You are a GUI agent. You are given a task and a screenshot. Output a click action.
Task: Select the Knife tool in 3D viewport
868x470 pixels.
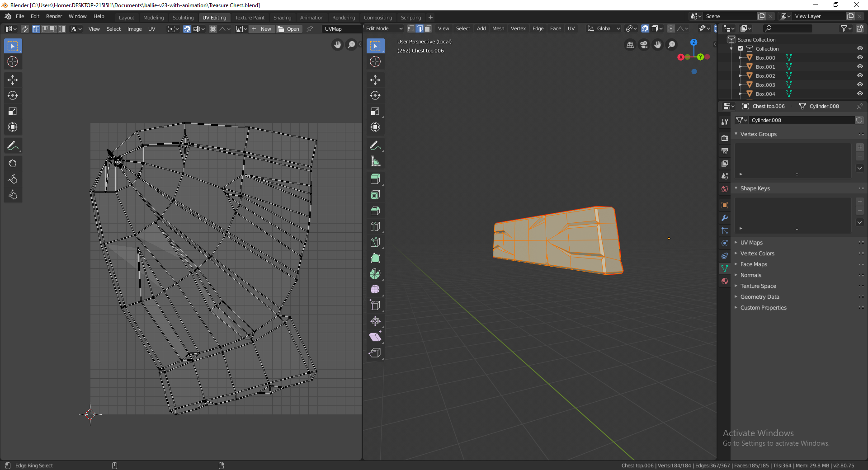(375, 242)
